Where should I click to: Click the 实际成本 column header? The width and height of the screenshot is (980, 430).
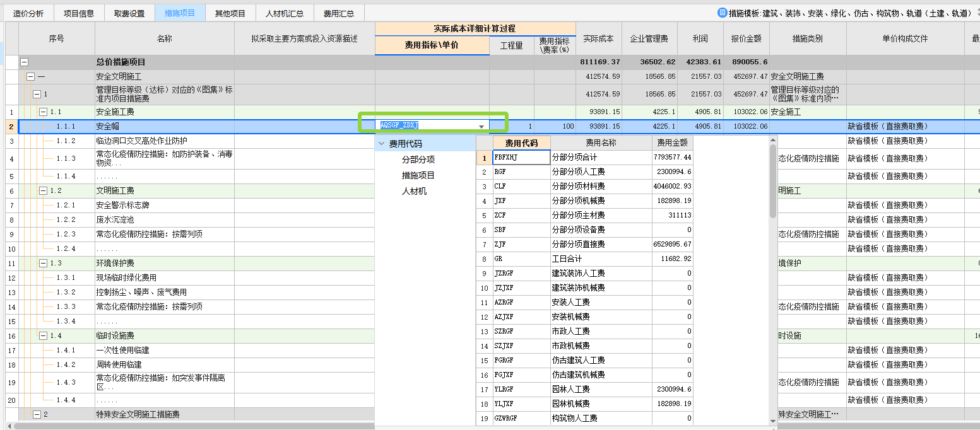tap(599, 38)
